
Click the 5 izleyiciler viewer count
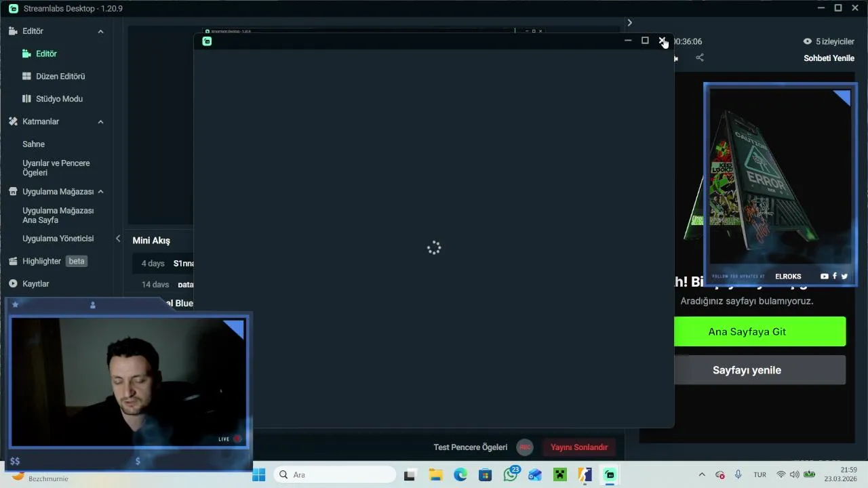[835, 41]
